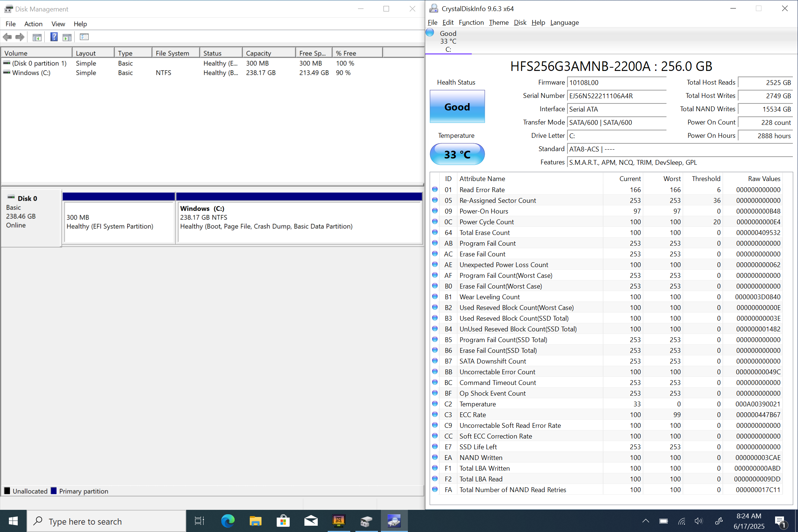798x532 pixels.
Task: Click in Firmware field 10108L00
Action: (617, 83)
